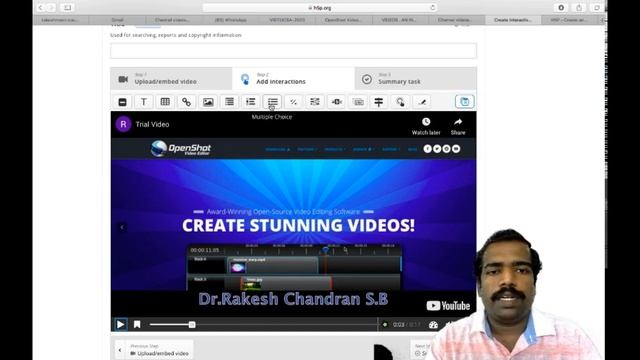Screen dimensions: 640x360
Task: Click the video progress track
Action: [263, 325]
